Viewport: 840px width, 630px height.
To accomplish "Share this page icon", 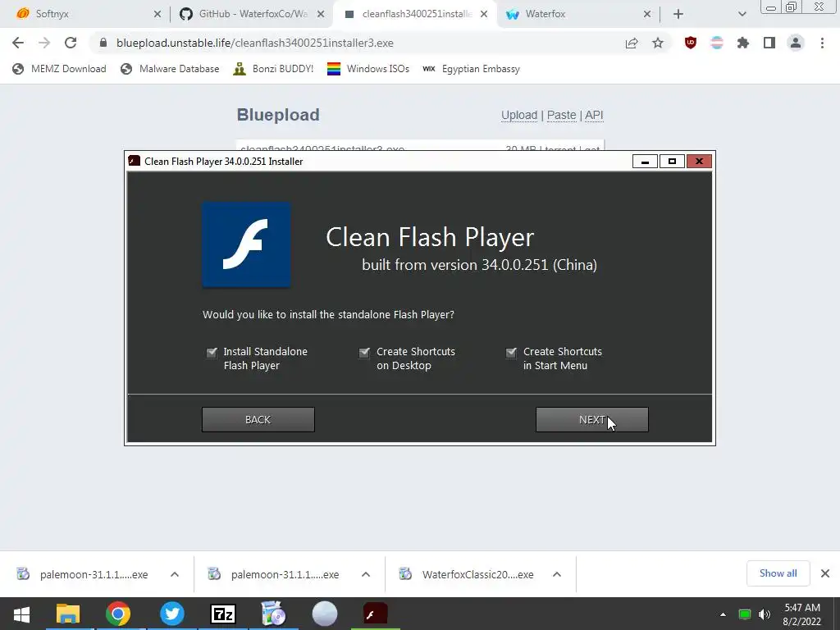I will pos(632,43).
